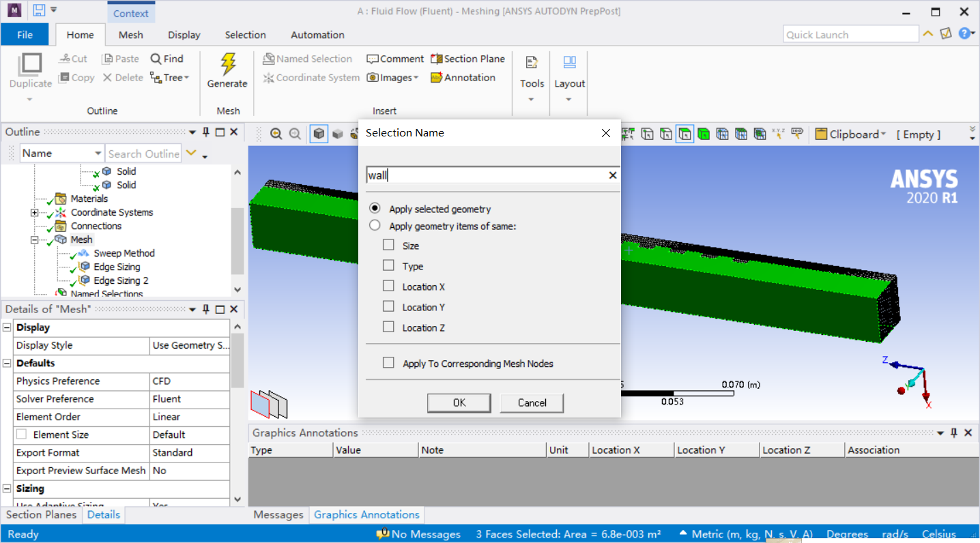Select the Element Face filter icon

coord(741,134)
